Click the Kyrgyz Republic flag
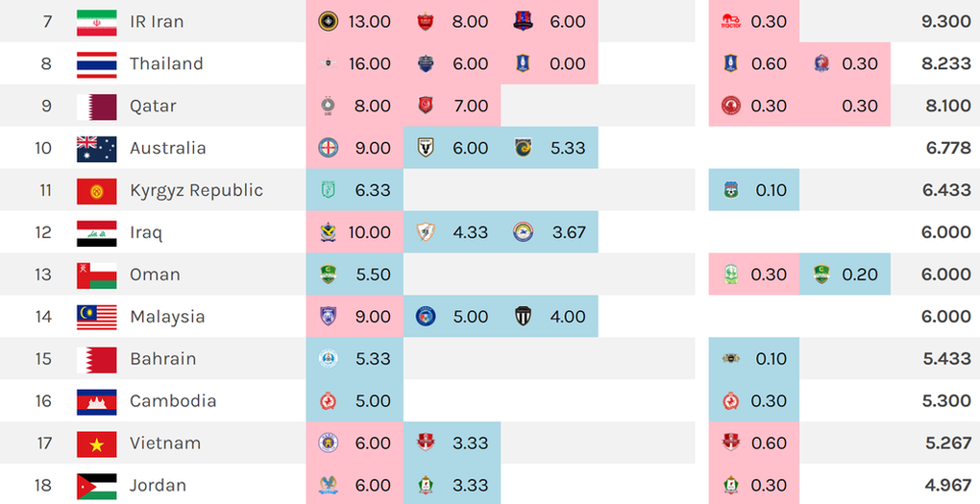 [x=96, y=190]
